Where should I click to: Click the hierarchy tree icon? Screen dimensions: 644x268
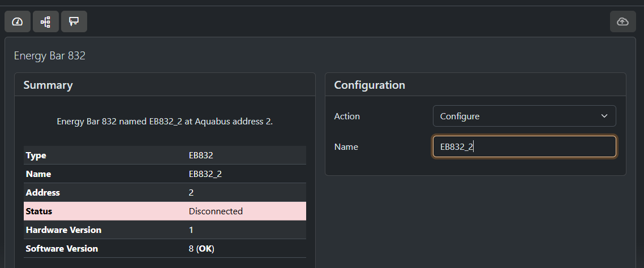tap(46, 21)
